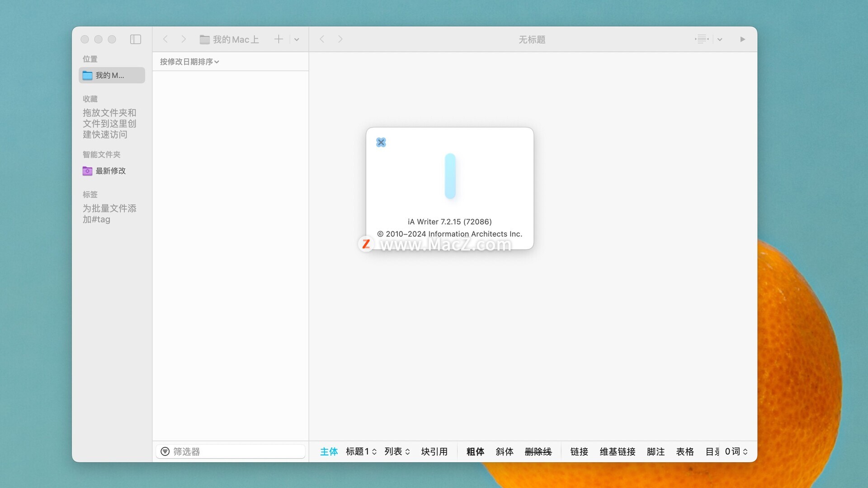Apply 删除线 strikethrough formatting
Screen dimensions: 868x488
click(538, 451)
